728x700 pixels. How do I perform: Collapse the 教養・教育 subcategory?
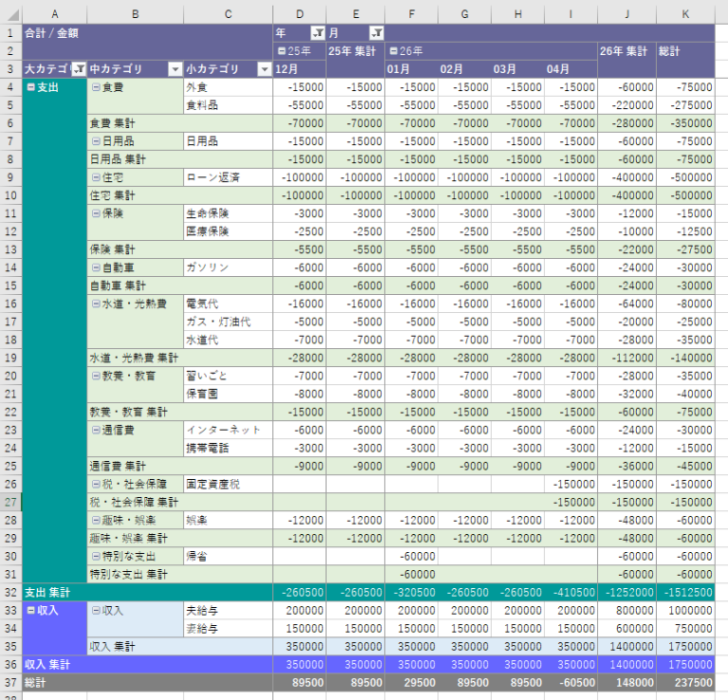[96, 376]
